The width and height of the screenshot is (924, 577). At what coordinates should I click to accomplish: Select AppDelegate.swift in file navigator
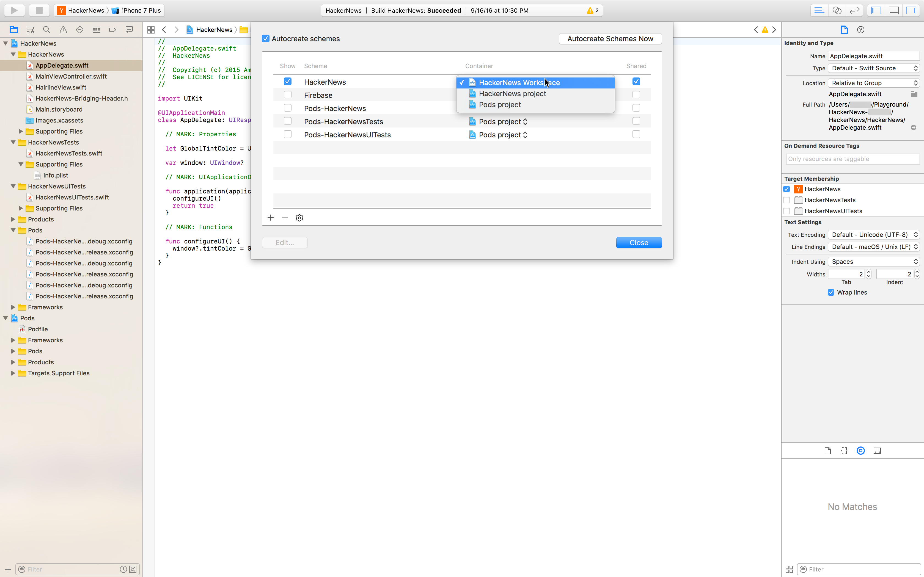[x=62, y=65]
